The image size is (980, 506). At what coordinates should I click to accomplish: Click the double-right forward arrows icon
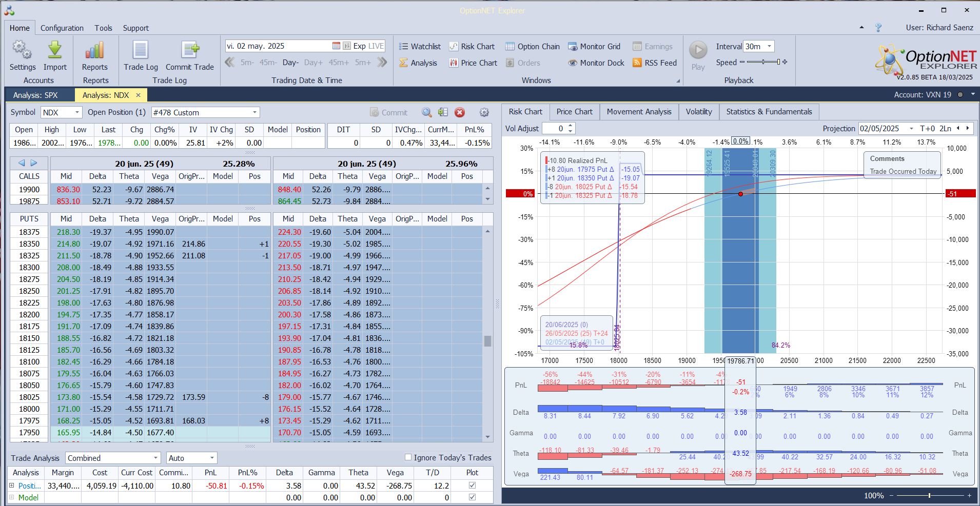pos(382,62)
